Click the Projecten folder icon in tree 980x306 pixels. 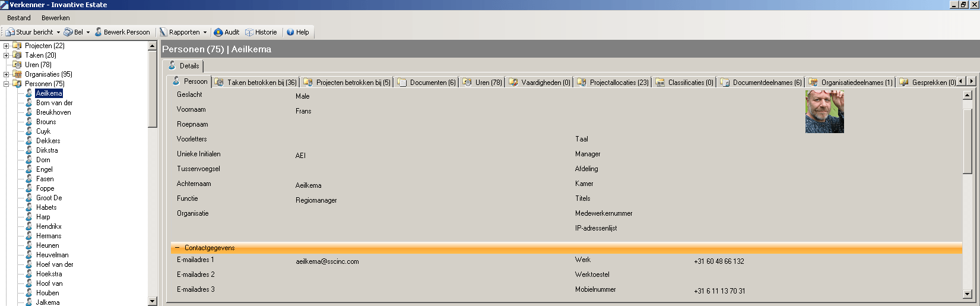coord(17,46)
